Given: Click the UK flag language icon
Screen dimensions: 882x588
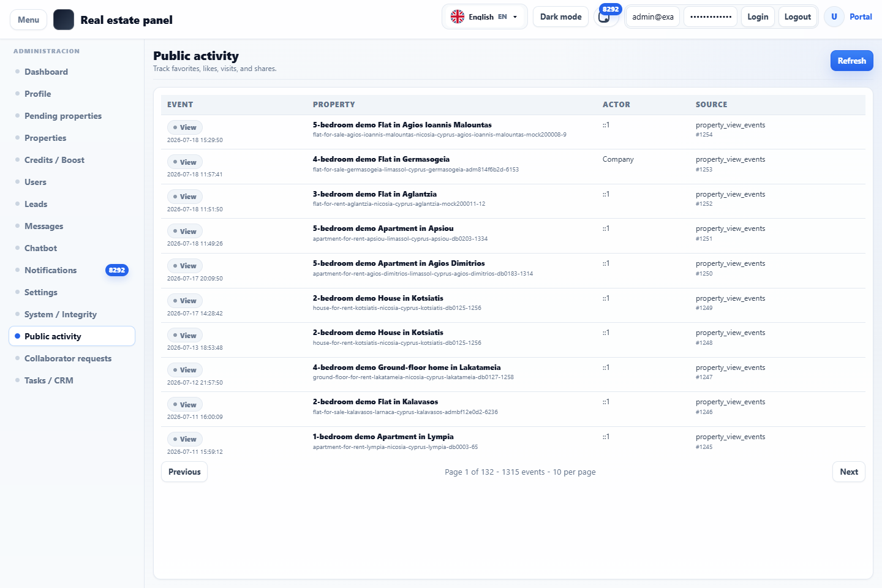Looking at the screenshot, I should 458,17.
